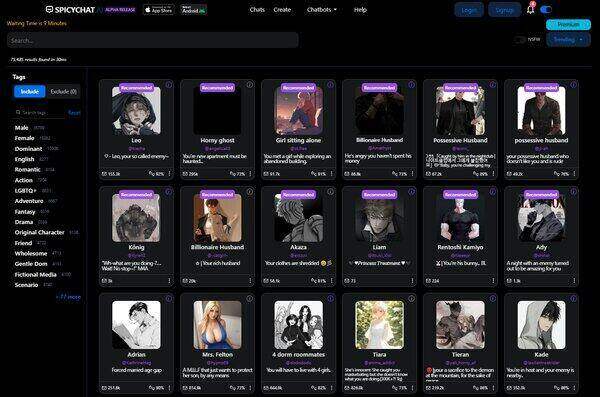Open the Create menu item
The height and width of the screenshot is (397, 600).
(x=282, y=10)
